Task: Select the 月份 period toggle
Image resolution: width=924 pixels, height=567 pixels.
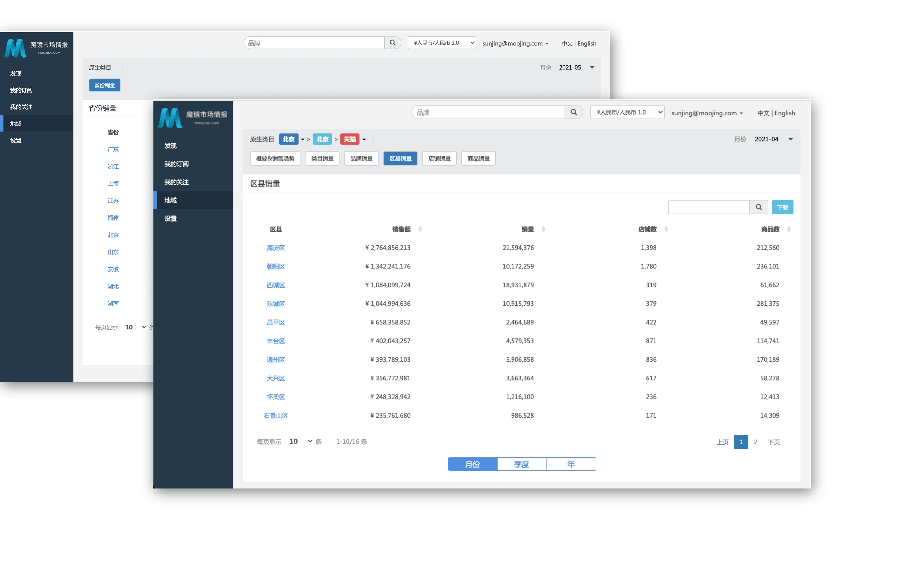Action: 472,464
